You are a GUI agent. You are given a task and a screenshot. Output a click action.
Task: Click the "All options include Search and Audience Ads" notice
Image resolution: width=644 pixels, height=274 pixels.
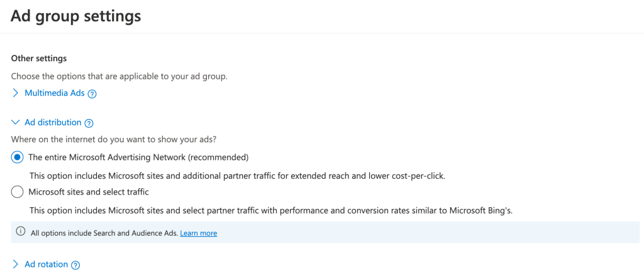click(x=104, y=233)
